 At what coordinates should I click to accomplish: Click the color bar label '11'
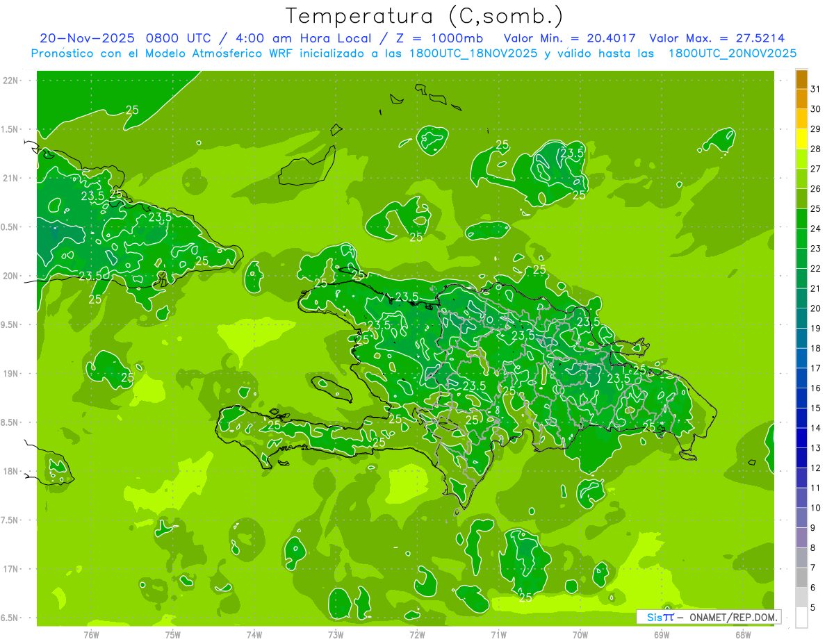816,488
